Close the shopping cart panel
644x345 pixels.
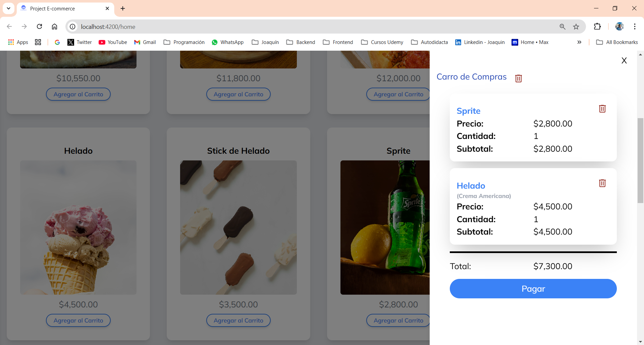[624, 61]
